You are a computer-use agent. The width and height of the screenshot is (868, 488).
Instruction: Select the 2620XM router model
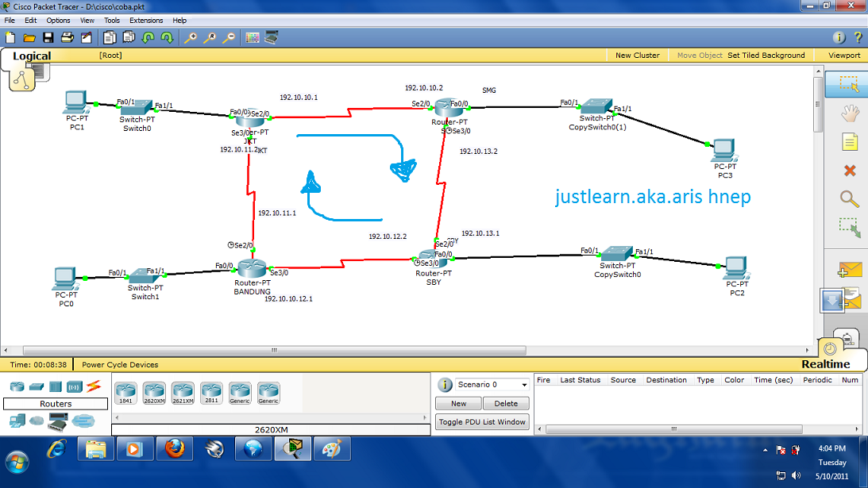click(154, 391)
